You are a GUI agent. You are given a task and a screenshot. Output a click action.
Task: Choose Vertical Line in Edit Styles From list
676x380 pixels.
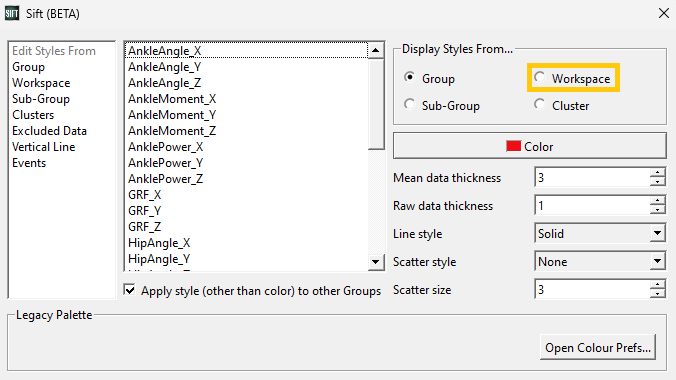pyautogui.click(x=44, y=147)
